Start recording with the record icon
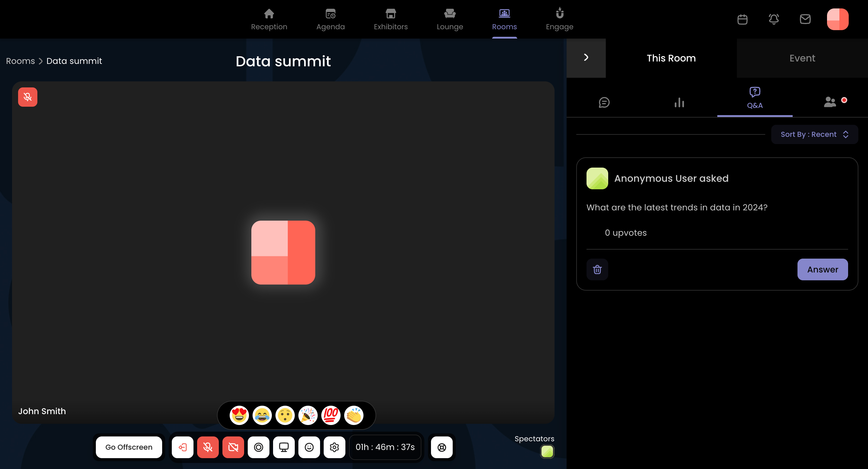This screenshot has width=868, height=469. (x=259, y=447)
